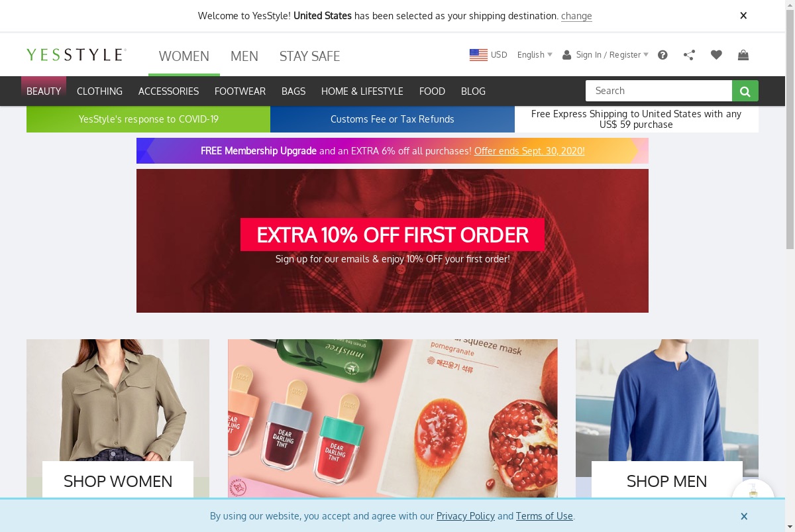795x532 pixels.
Task: Open the BEAUTY category menu
Action: point(44,91)
